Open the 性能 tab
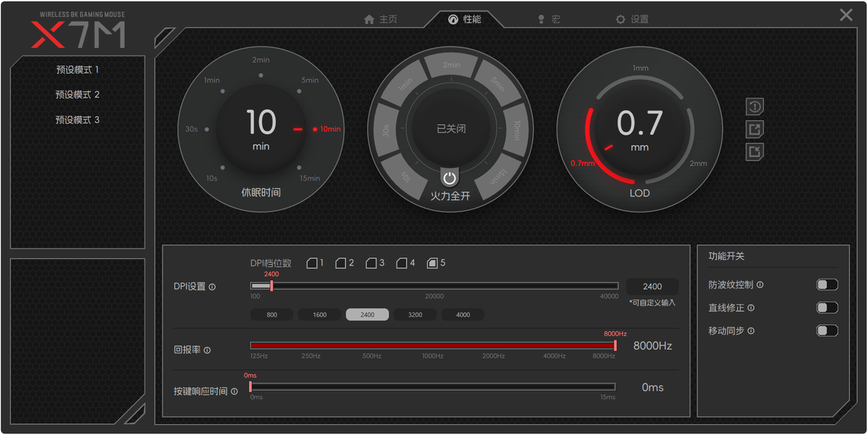Image resolution: width=868 pixels, height=435 pixels. [465, 20]
